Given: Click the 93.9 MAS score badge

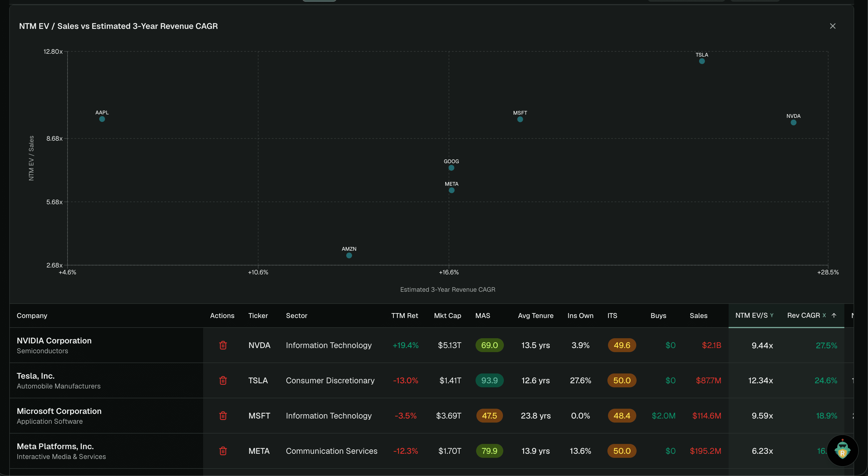Looking at the screenshot, I should 489,380.
